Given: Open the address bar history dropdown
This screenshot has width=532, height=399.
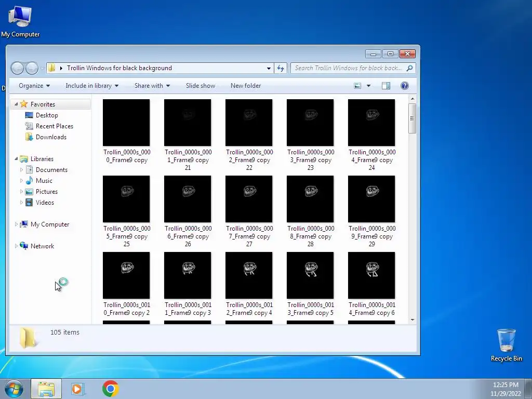Looking at the screenshot, I should point(269,68).
